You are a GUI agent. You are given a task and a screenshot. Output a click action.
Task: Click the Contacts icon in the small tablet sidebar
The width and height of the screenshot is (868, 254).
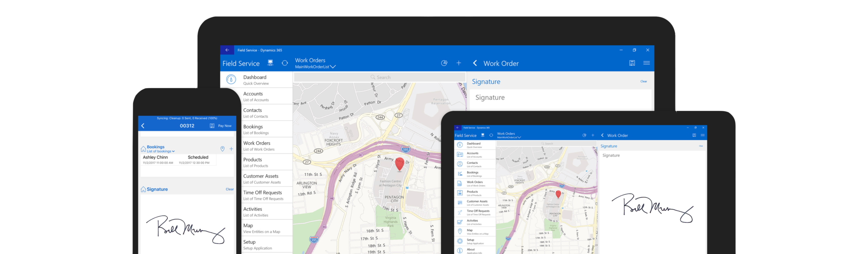click(x=460, y=164)
